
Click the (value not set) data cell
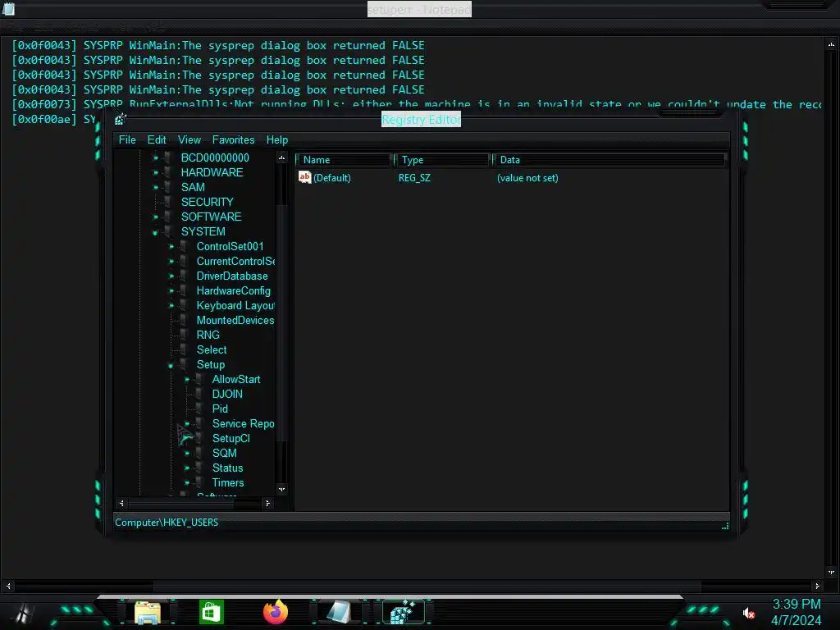527,178
